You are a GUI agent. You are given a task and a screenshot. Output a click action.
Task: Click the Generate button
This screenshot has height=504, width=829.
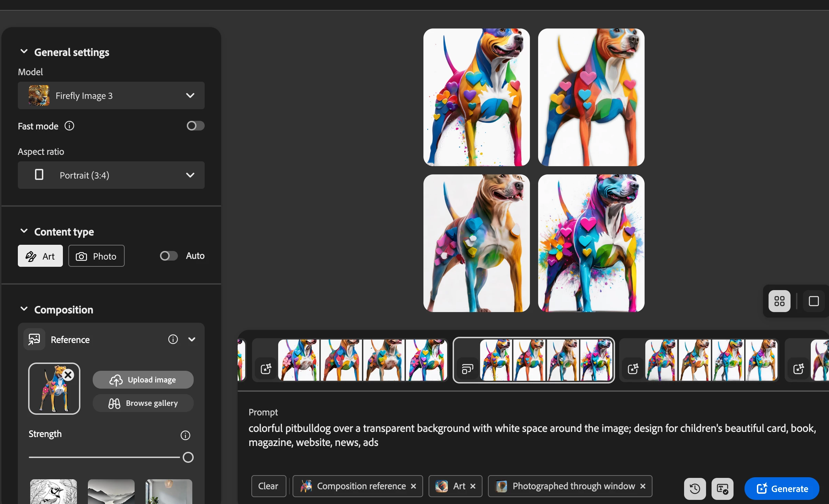click(782, 488)
